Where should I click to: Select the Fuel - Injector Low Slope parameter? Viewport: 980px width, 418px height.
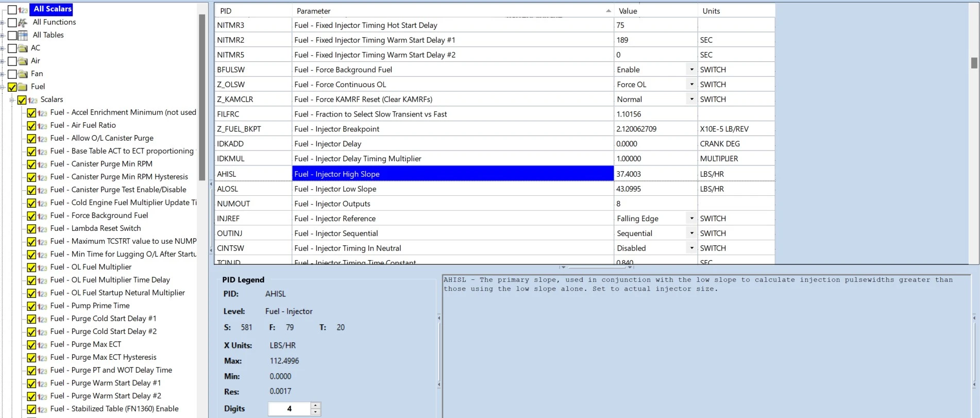pyautogui.click(x=453, y=189)
